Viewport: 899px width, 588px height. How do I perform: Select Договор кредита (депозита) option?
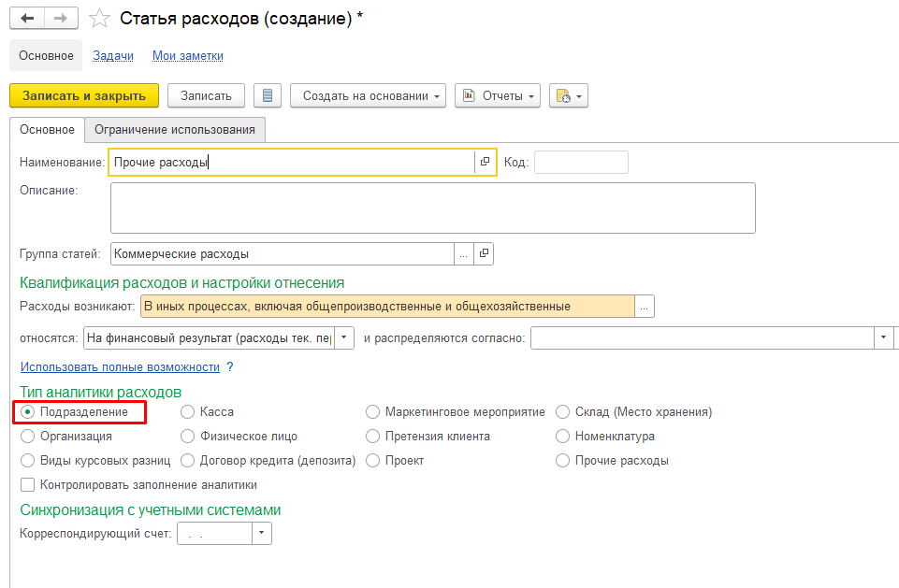click(187, 460)
